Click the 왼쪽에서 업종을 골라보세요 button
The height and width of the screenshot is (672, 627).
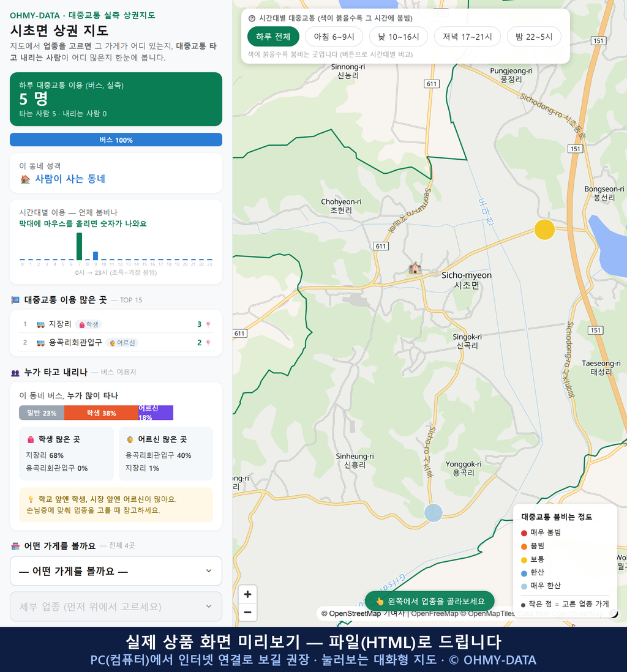430,601
